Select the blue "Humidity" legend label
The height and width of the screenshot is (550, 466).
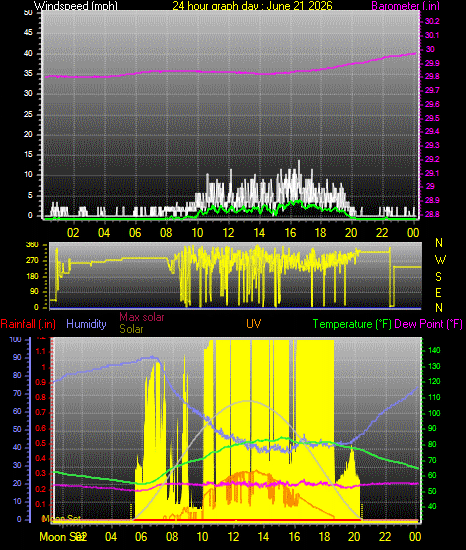[x=86, y=324]
